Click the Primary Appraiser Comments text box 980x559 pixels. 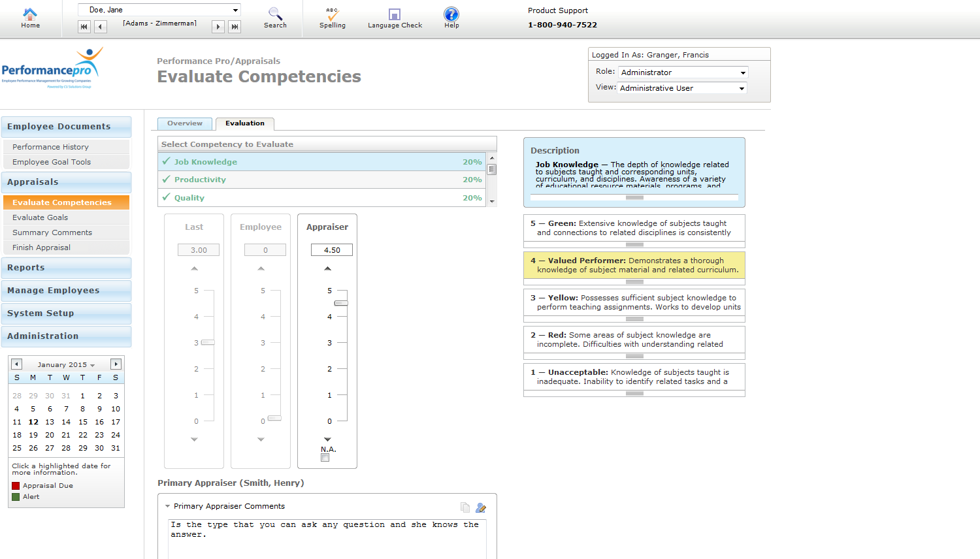[327, 539]
